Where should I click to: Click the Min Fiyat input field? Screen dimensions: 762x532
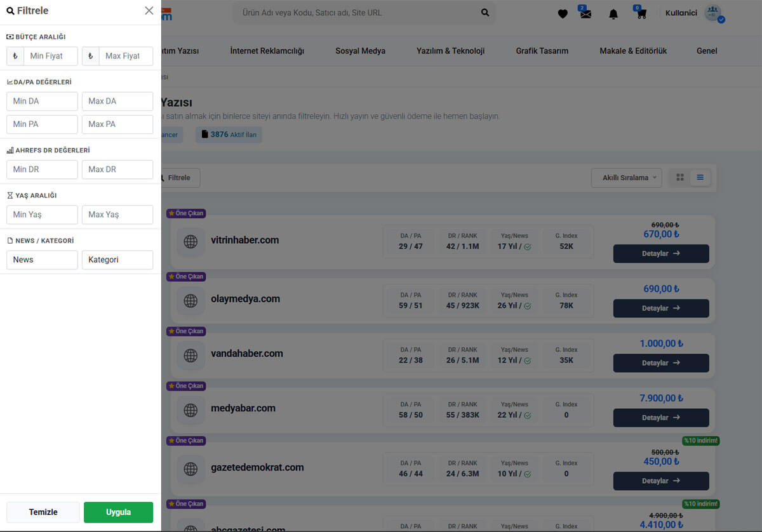click(50, 56)
